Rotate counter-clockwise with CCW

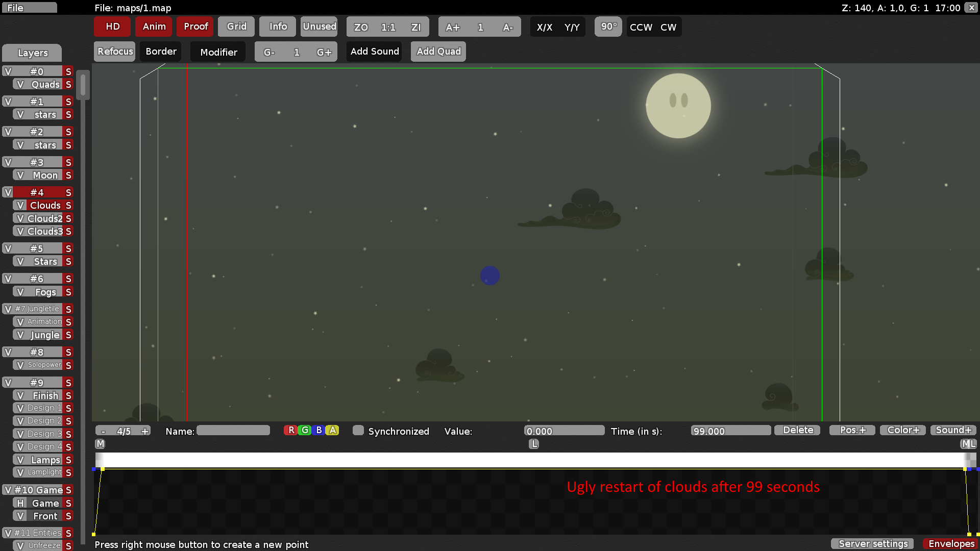point(640,27)
